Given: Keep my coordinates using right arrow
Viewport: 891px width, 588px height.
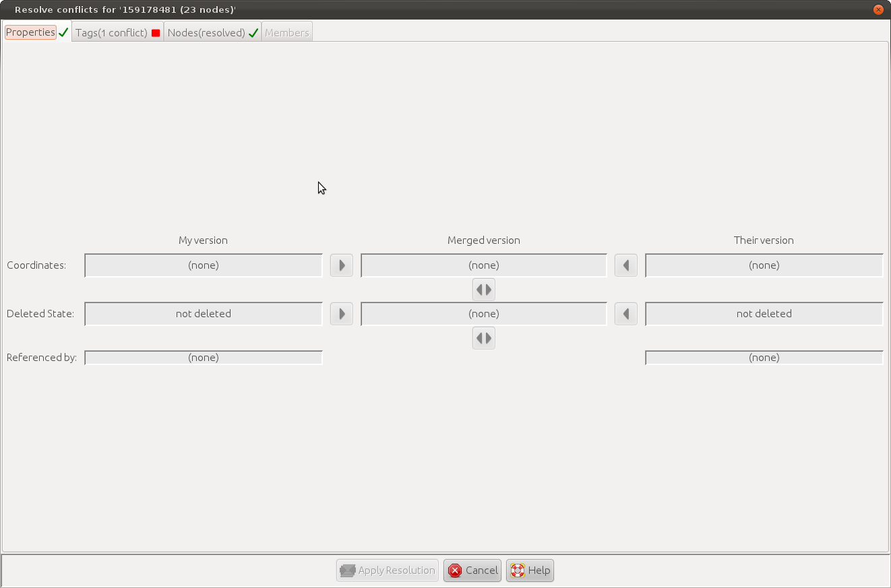Looking at the screenshot, I should tap(342, 265).
